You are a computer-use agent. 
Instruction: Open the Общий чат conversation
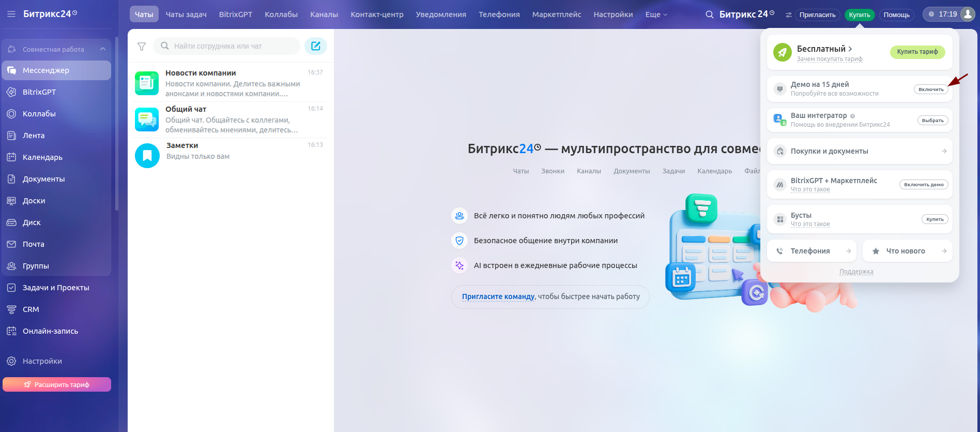230,120
